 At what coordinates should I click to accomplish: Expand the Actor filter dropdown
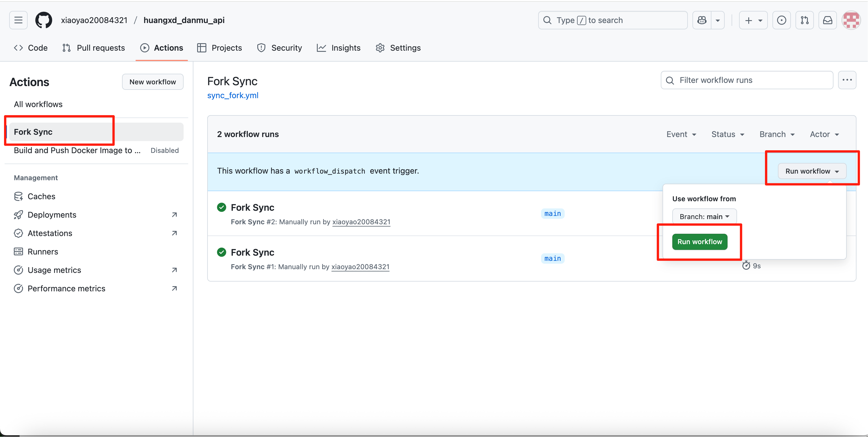pos(825,134)
